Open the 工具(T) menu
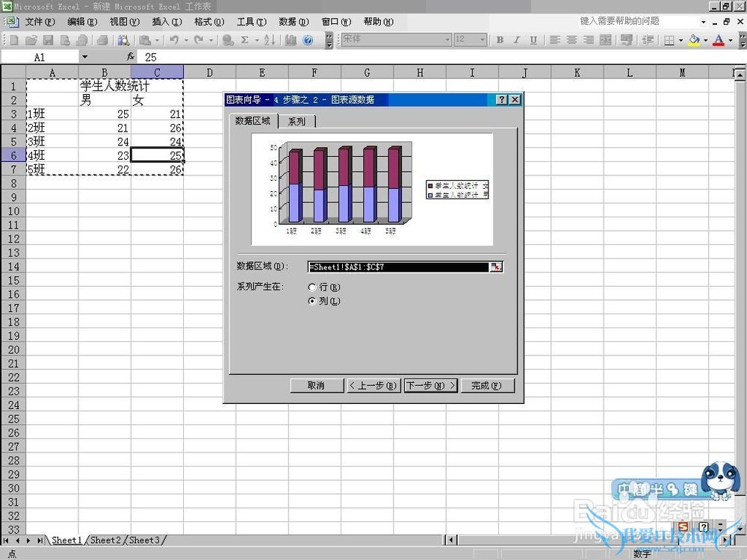Viewport: 747px width, 560px height. [x=252, y=22]
